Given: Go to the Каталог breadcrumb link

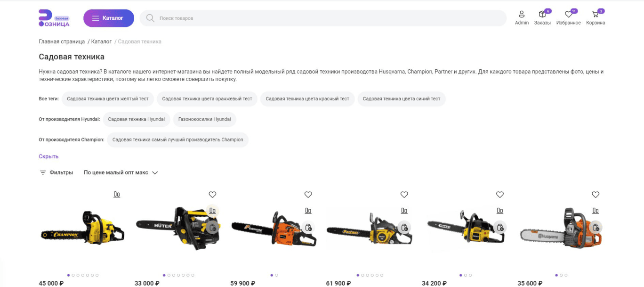Looking at the screenshot, I should point(101,41).
